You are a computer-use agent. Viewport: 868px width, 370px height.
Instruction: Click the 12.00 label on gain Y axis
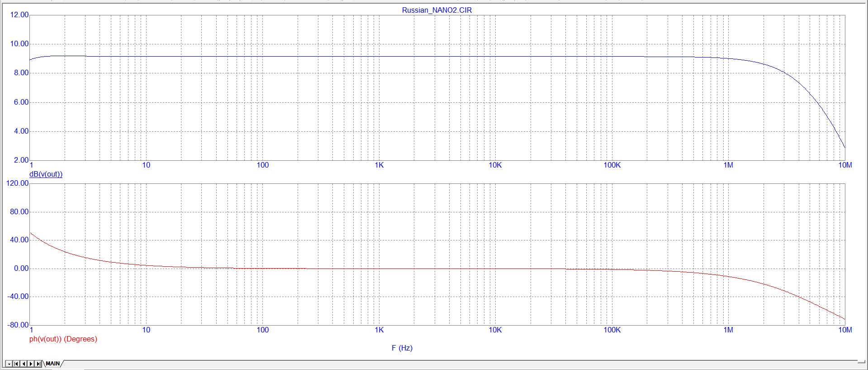point(19,15)
